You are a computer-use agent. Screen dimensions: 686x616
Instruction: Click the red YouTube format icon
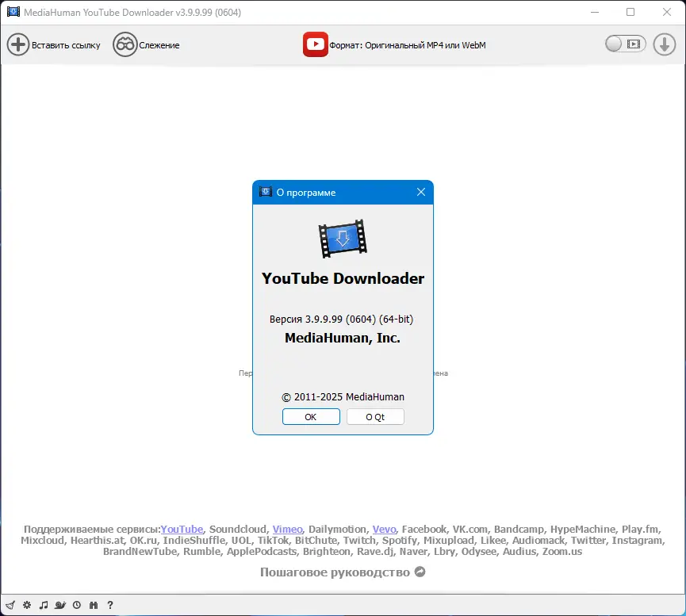(315, 44)
